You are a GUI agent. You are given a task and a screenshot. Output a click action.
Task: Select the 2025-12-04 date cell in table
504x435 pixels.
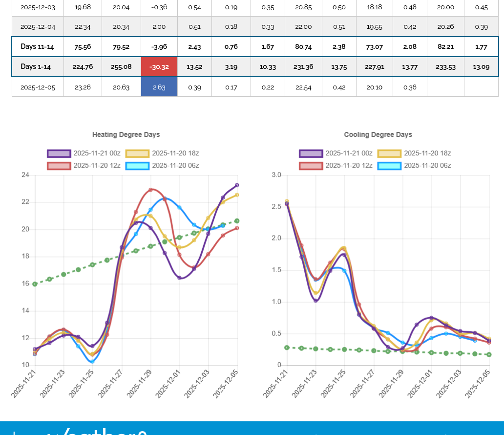[38, 27]
